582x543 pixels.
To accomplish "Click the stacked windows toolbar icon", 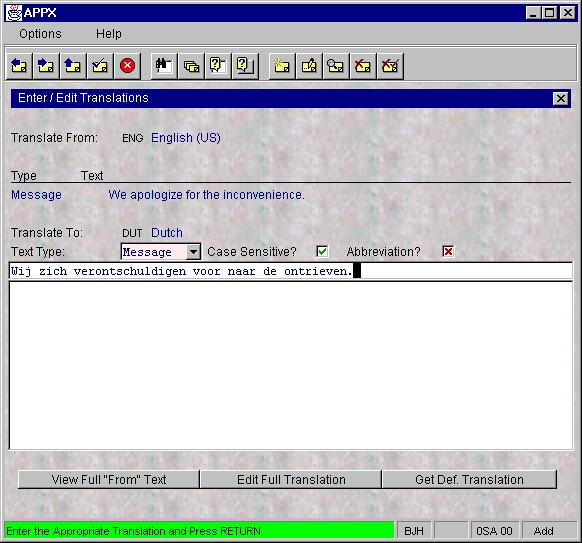I will tap(191, 66).
